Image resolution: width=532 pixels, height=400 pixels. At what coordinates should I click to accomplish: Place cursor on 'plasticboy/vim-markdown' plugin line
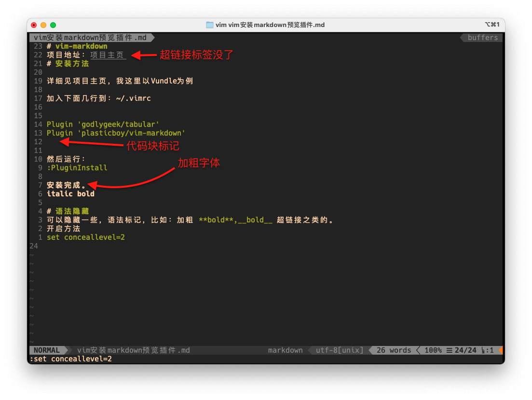[x=116, y=133]
